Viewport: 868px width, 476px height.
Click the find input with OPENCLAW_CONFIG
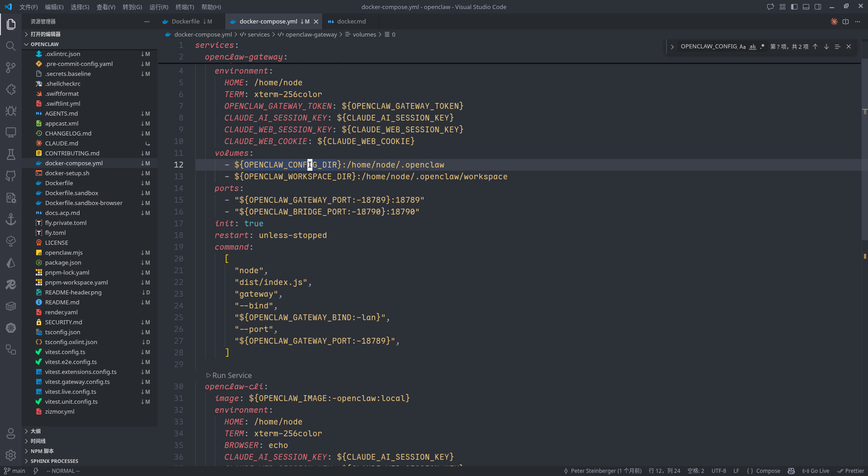[708, 47]
